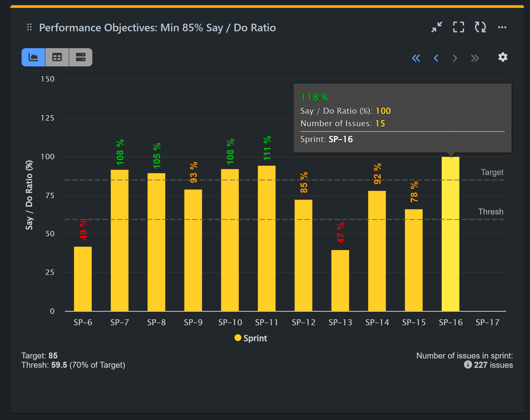Click the previous page chevron
Screen dimensions: 530x420
436,58
